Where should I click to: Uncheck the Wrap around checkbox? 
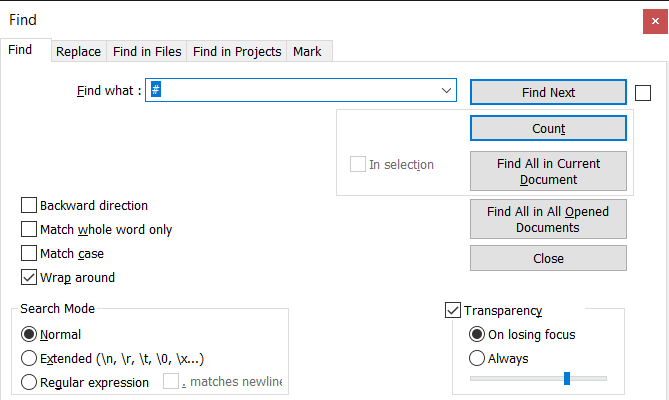29,278
